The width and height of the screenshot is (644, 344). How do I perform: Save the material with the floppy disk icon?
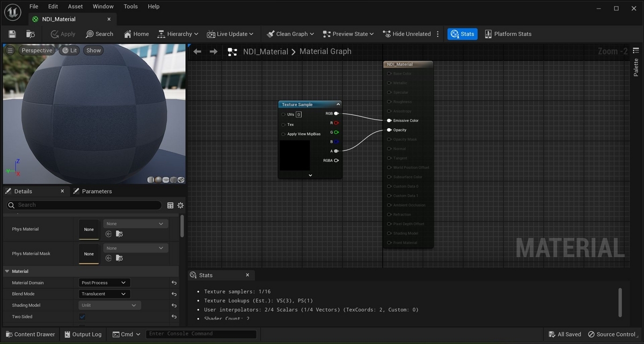pyautogui.click(x=12, y=34)
